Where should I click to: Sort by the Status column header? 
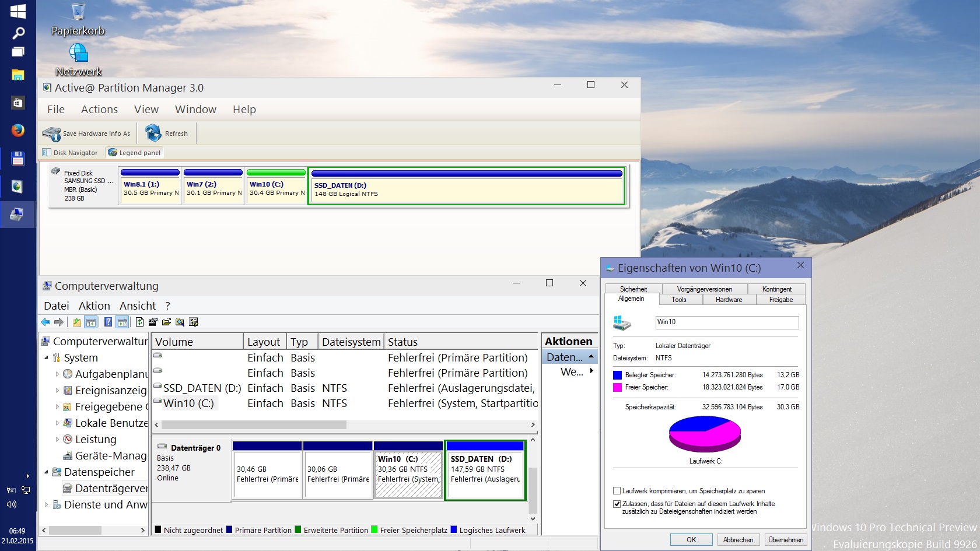(x=461, y=342)
